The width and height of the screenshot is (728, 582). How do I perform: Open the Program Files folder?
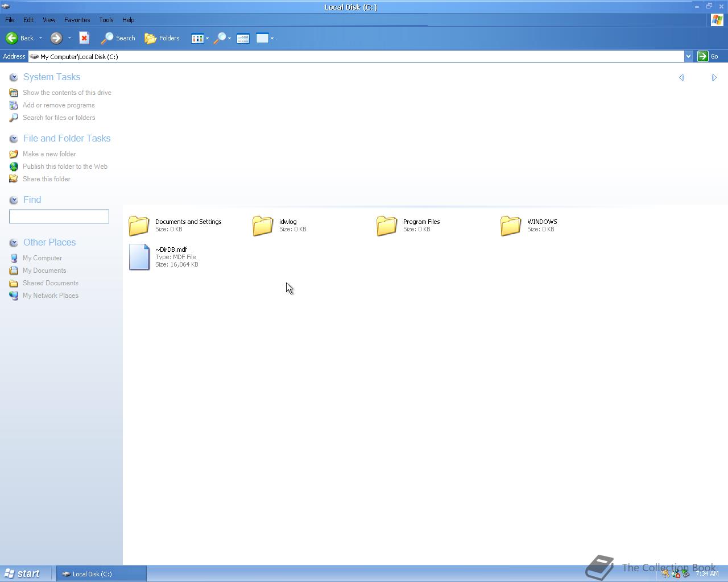(386, 225)
